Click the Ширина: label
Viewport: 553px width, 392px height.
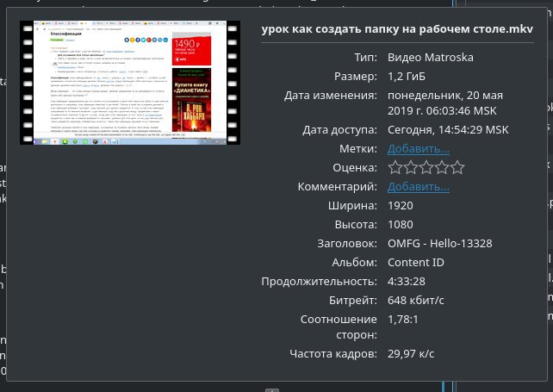(x=352, y=206)
